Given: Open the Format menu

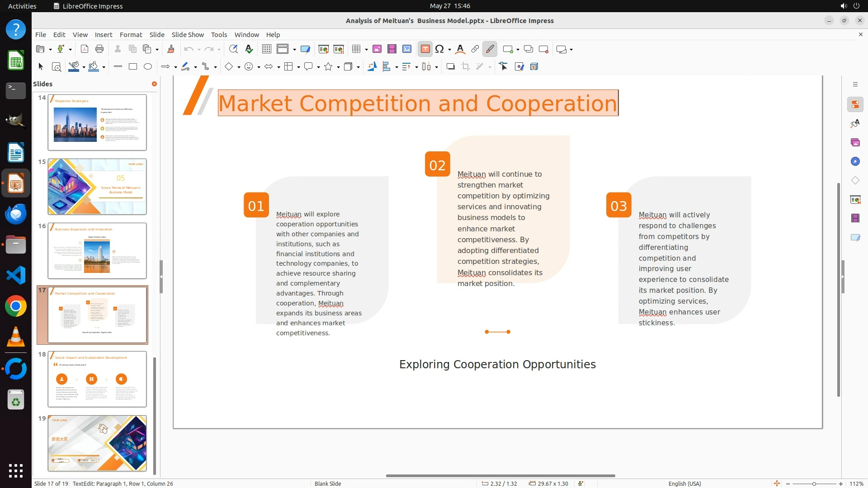Looking at the screenshot, I should click(131, 35).
